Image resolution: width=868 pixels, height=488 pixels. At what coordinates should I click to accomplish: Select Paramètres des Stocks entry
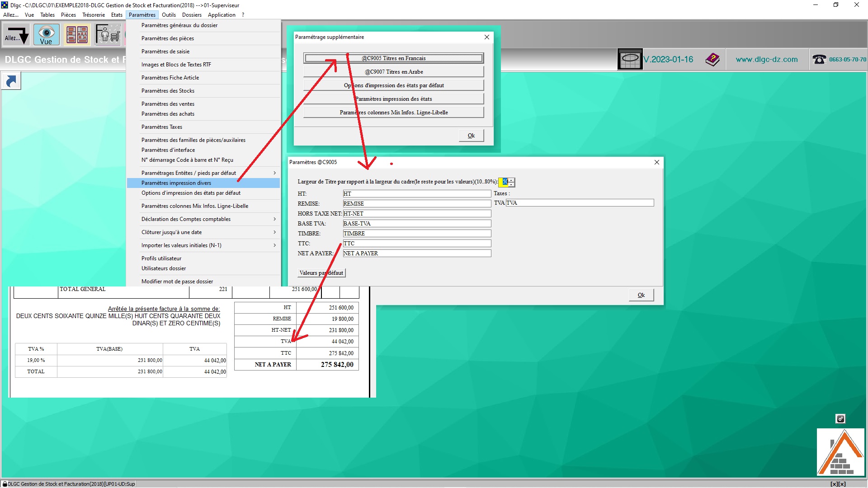[x=203, y=91]
